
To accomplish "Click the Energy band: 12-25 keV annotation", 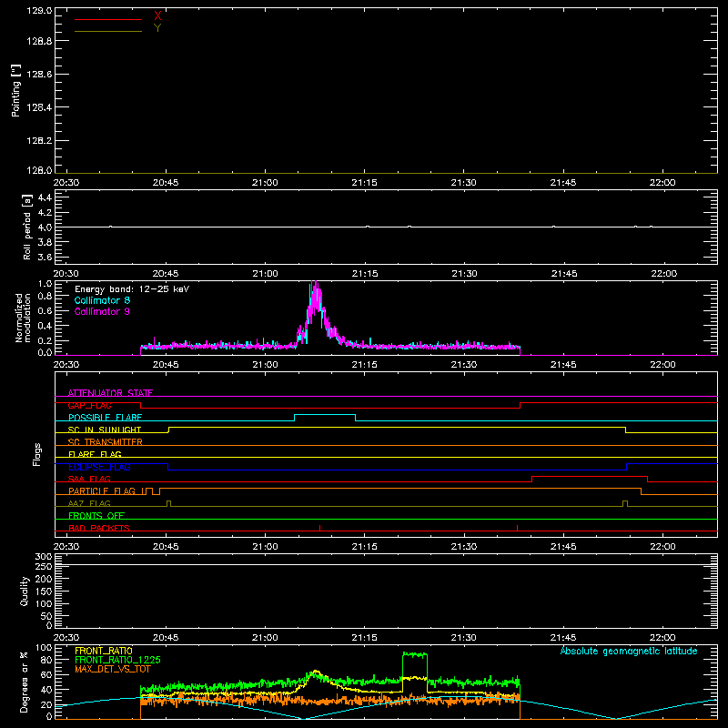I will coord(132,289).
